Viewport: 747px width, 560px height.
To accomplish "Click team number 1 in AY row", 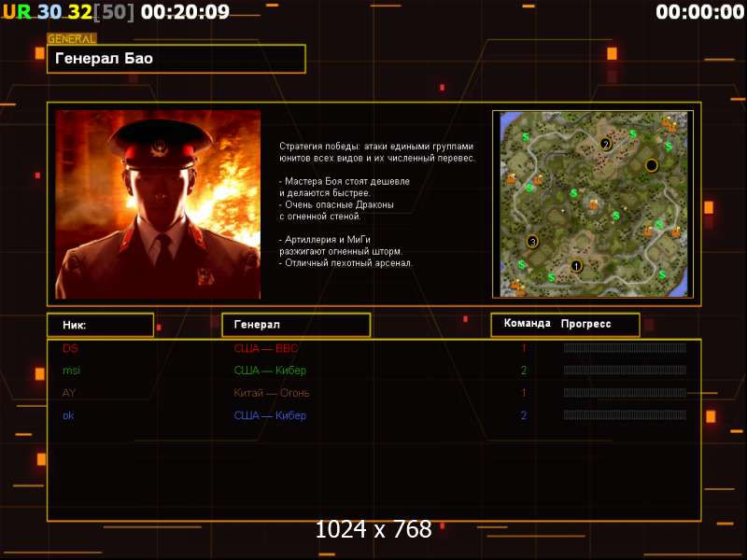I will (x=524, y=393).
